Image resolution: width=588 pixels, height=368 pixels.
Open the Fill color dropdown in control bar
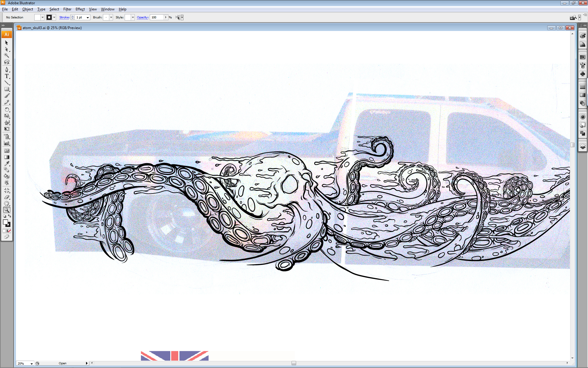pyautogui.click(x=43, y=17)
